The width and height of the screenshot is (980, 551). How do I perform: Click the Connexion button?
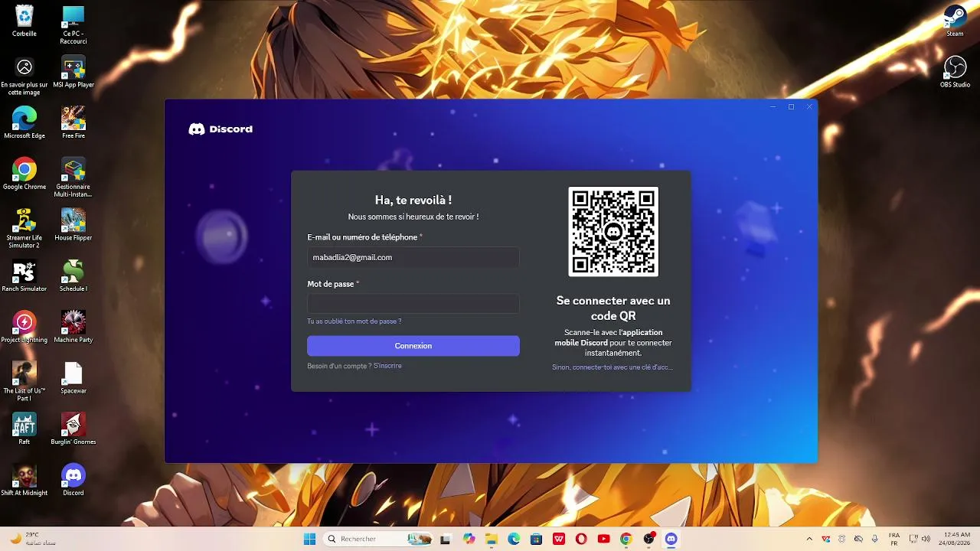tap(413, 346)
